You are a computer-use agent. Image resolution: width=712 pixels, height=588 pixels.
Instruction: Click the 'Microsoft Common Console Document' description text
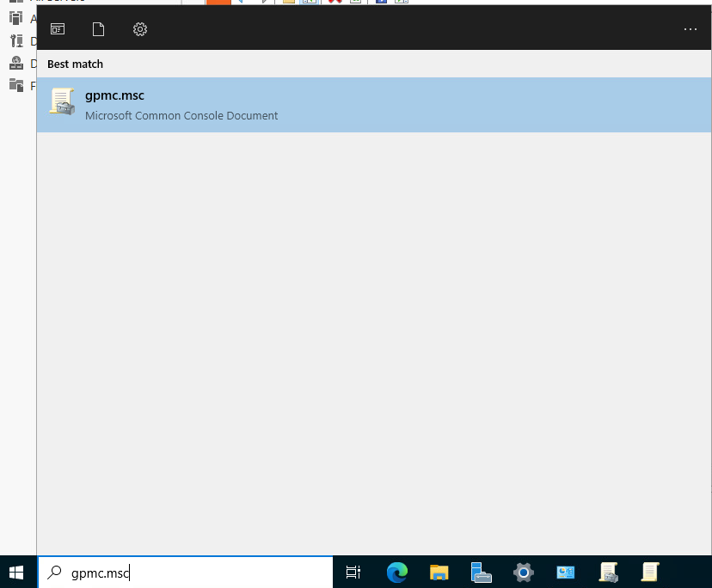pyautogui.click(x=181, y=116)
